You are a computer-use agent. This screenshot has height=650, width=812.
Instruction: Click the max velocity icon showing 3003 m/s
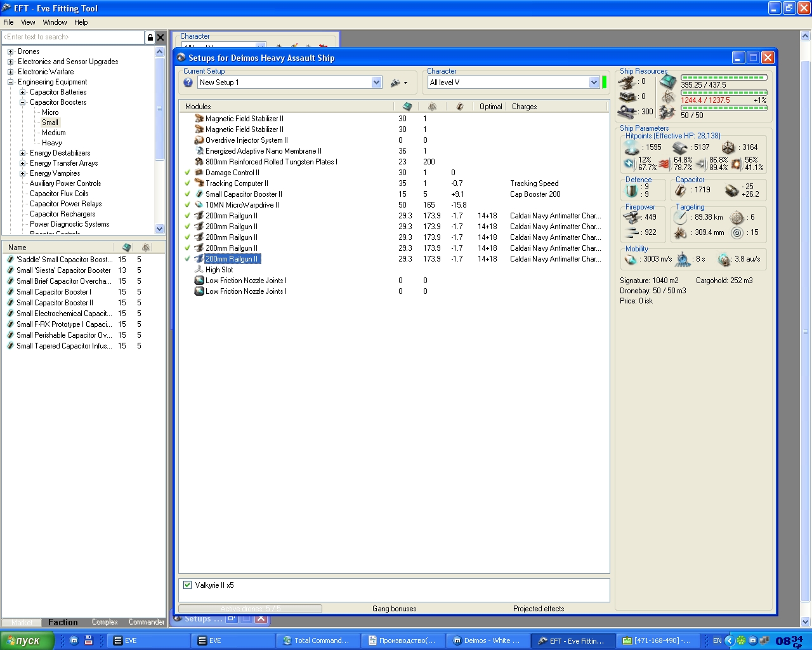631,259
